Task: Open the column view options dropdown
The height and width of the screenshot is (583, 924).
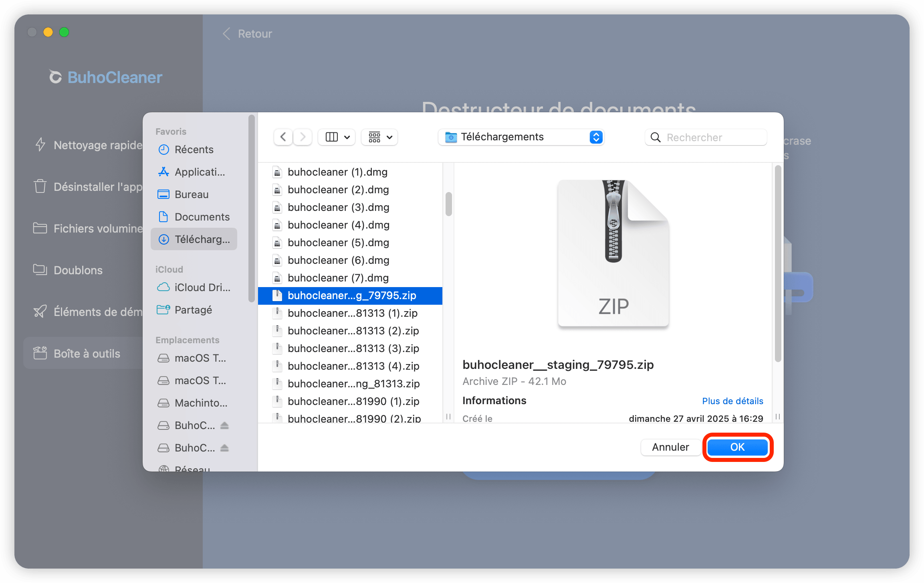Action: (x=337, y=138)
